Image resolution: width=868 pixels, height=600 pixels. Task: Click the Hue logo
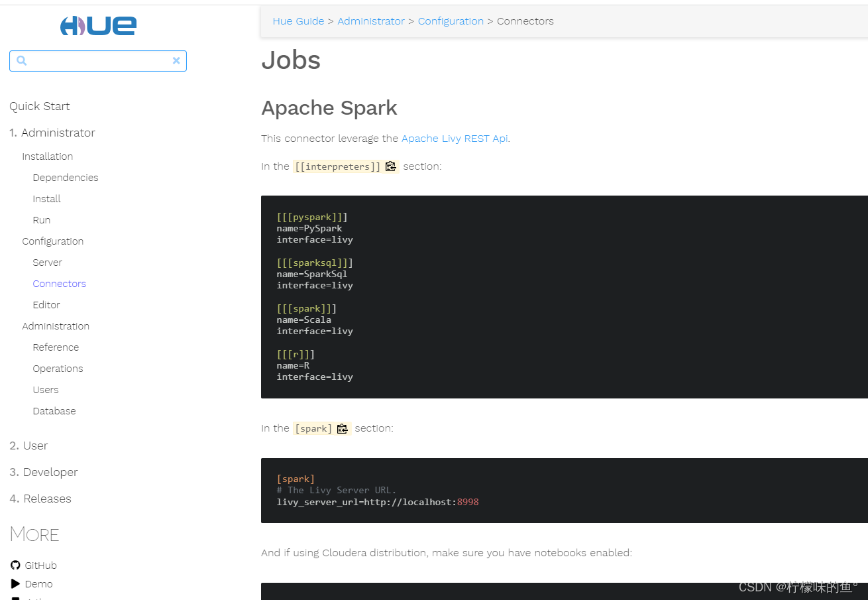tap(98, 26)
